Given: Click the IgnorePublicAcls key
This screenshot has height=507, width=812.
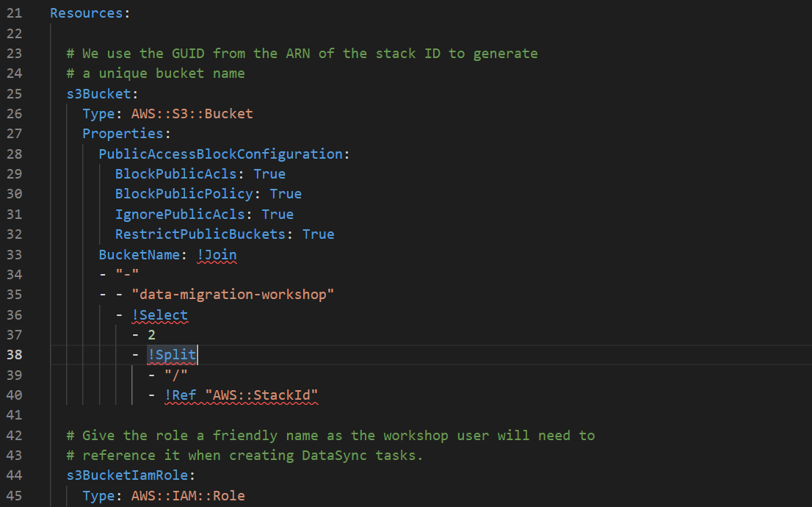Looking at the screenshot, I should coord(180,214).
